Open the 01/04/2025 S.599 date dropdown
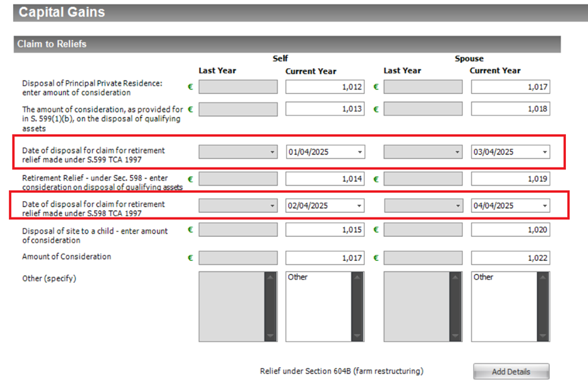Viewport: 588px width, 392px height. coord(360,152)
